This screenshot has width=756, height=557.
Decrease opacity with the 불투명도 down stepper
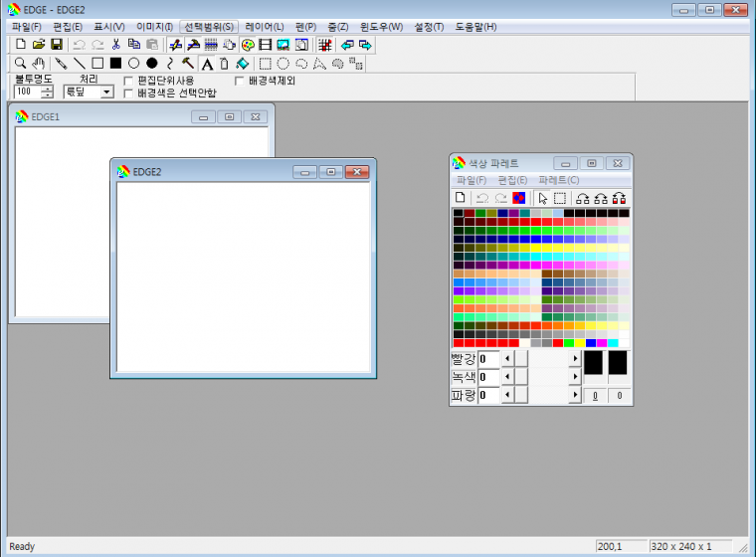click(x=47, y=95)
